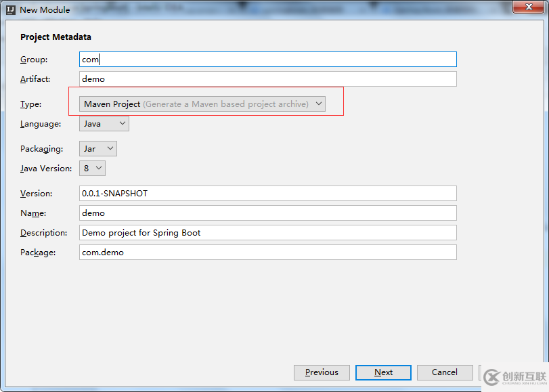549x392 pixels.
Task: Click the Description label
Action: click(x=44, y=233)
